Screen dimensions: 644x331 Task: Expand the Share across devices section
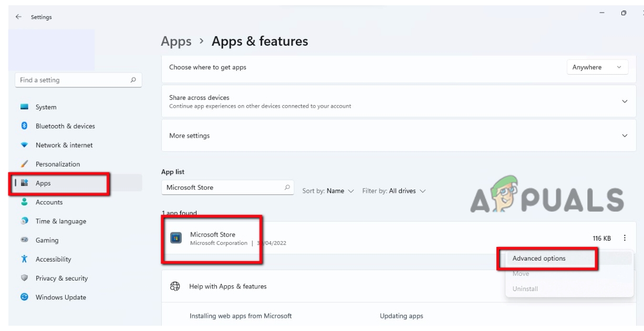click(625, 101)
